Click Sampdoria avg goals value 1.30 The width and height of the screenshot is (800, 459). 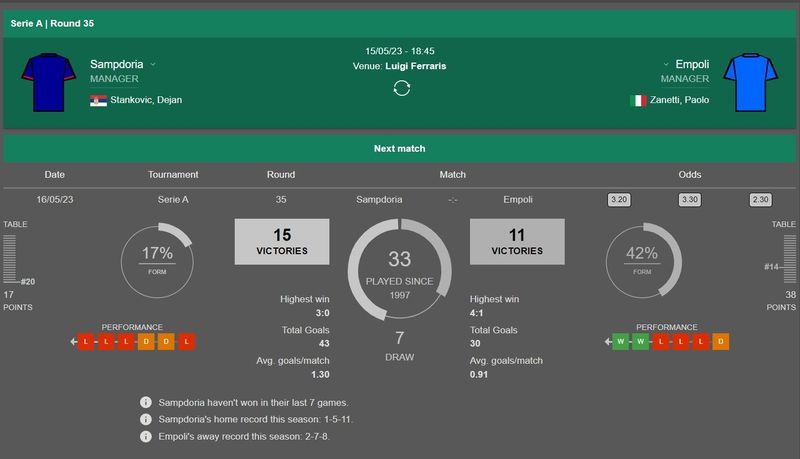tap(320, 374)
